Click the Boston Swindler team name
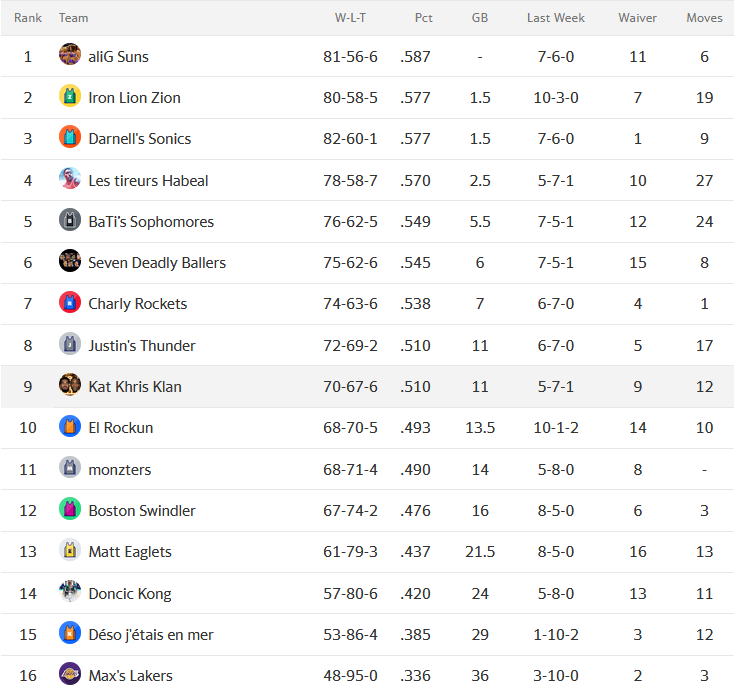 click(x=142, y=511)
